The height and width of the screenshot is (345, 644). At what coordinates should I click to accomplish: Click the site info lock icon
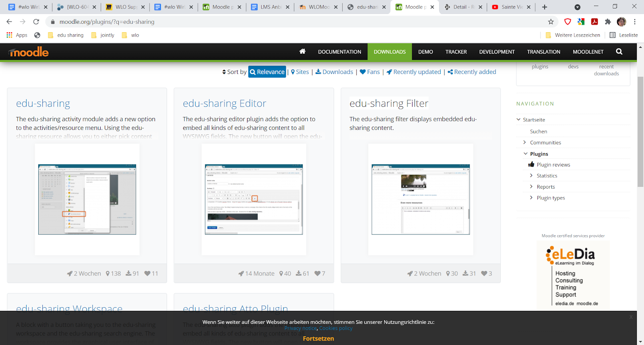(x=53, y=22)
